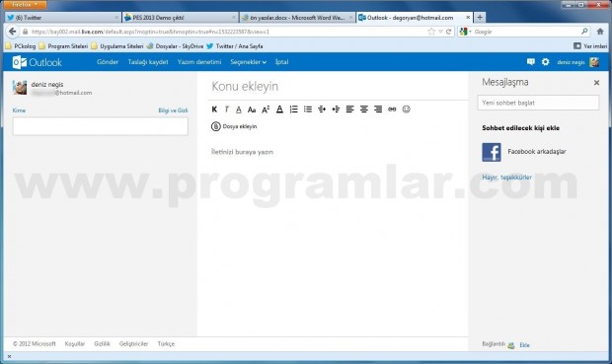The image size is (612, 364).
Task: Center align the text
Action: pyautogui.click(x=364, y=109)
